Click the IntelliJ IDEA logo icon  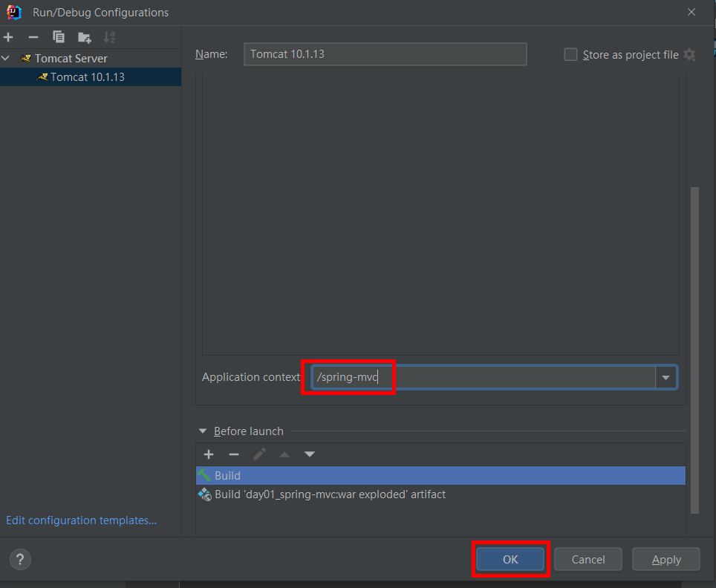pyautogui.click(x=14, y=13)
